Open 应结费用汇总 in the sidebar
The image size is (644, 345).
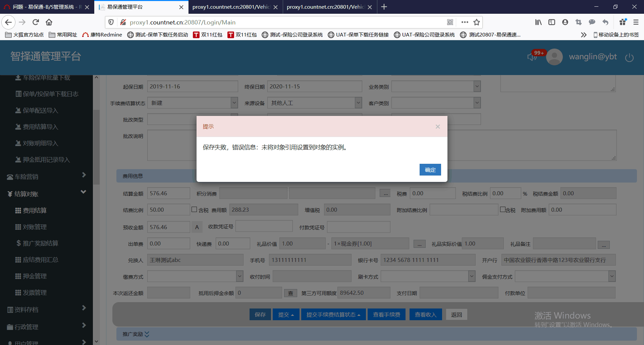(37, 260)
